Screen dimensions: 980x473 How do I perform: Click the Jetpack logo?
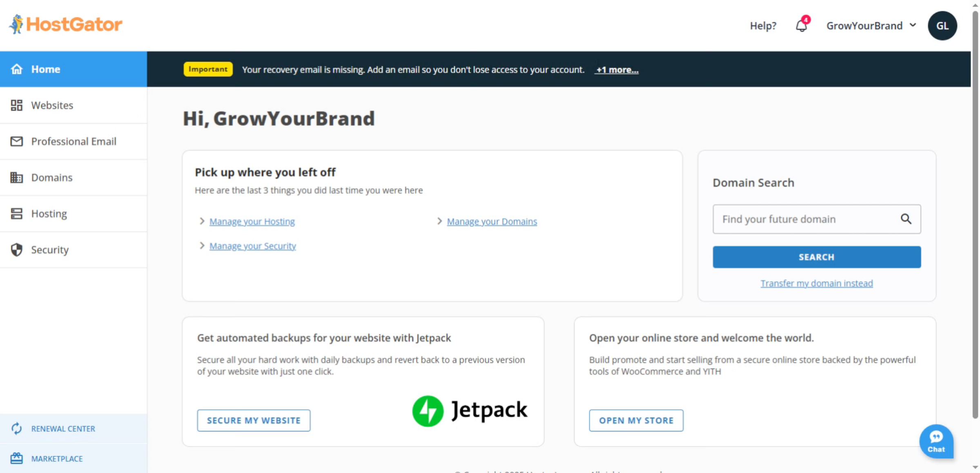point(470,411)
